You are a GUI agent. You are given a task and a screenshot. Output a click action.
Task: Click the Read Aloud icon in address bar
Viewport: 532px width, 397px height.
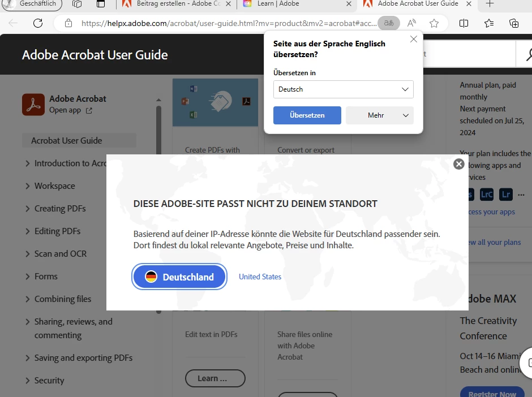(411, 23)
